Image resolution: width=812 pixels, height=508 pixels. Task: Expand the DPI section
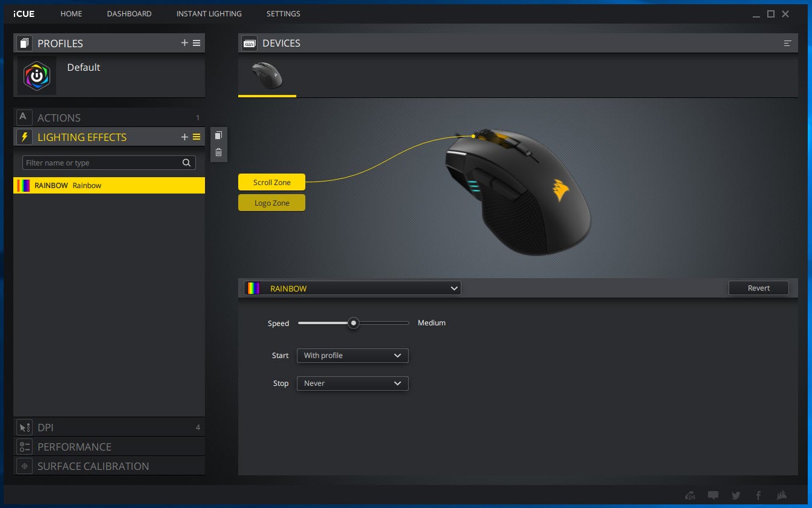pos(109,427)
